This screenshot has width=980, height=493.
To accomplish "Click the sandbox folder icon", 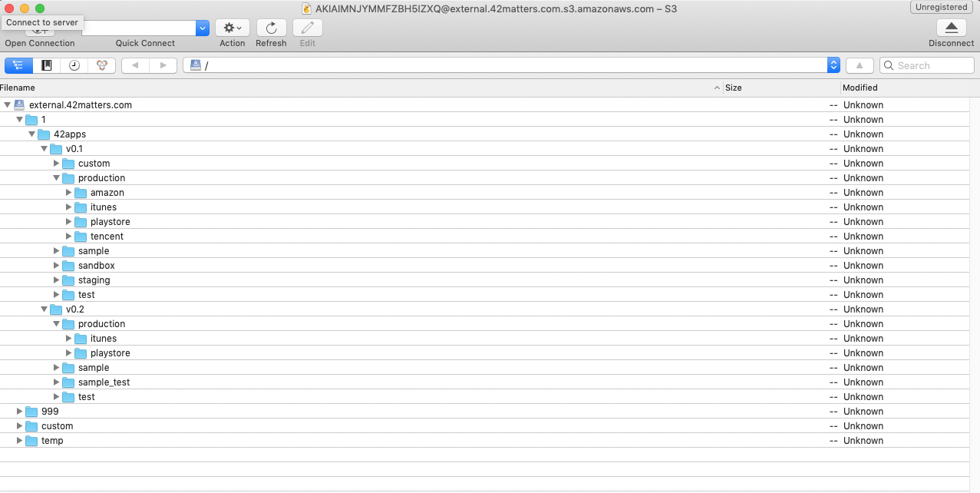I will (68, 266).
